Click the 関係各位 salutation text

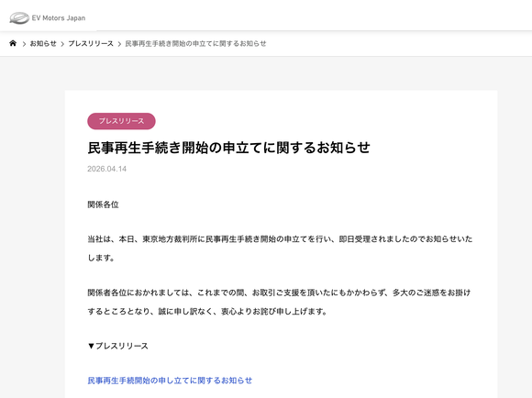[103, 205]
